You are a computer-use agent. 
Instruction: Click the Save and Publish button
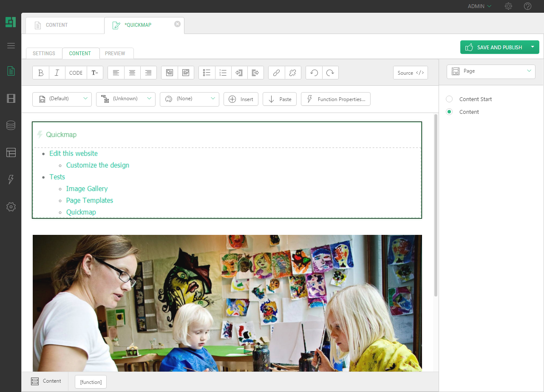494,47
